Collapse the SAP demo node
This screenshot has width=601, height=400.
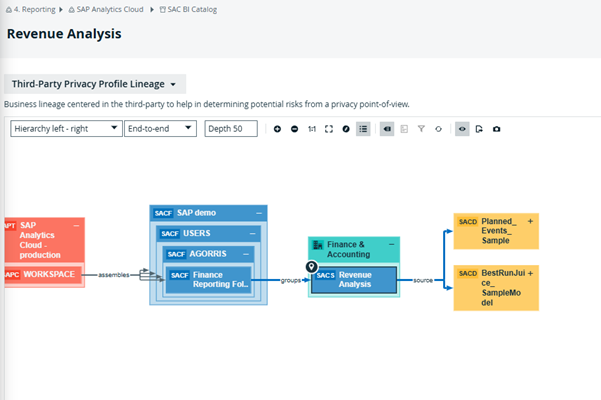(x=259, y=213)
